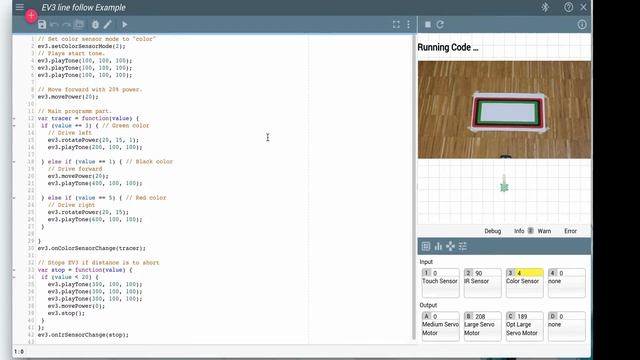Viewport: 640px width, 360px height.
Task: Click the pencil edit icon
Action: pos(107,24)
